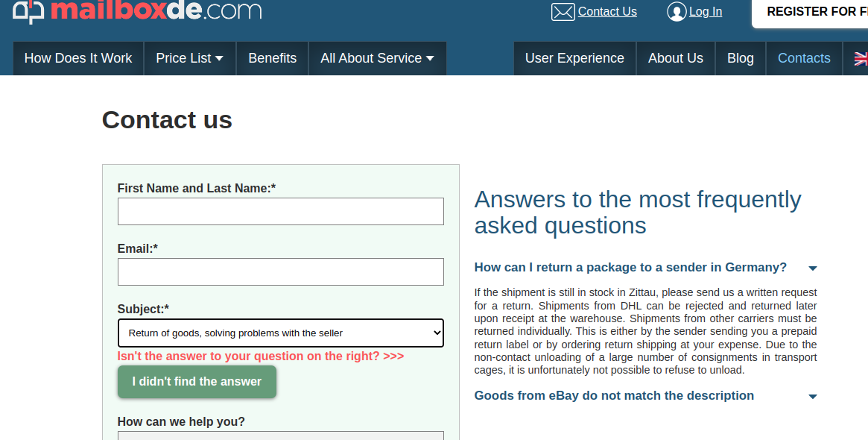Click the user profile icon beside Log In
868x440 pixels.
tap(677, 12)
